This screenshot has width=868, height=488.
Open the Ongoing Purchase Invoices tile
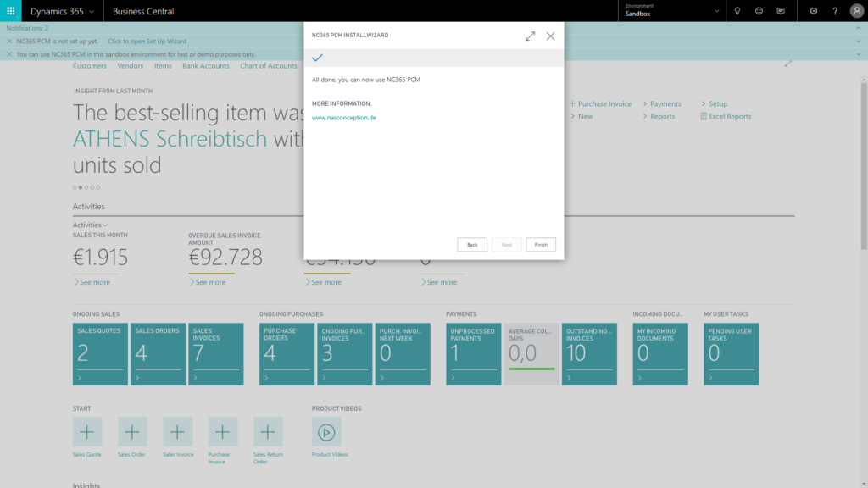point(344,354)
